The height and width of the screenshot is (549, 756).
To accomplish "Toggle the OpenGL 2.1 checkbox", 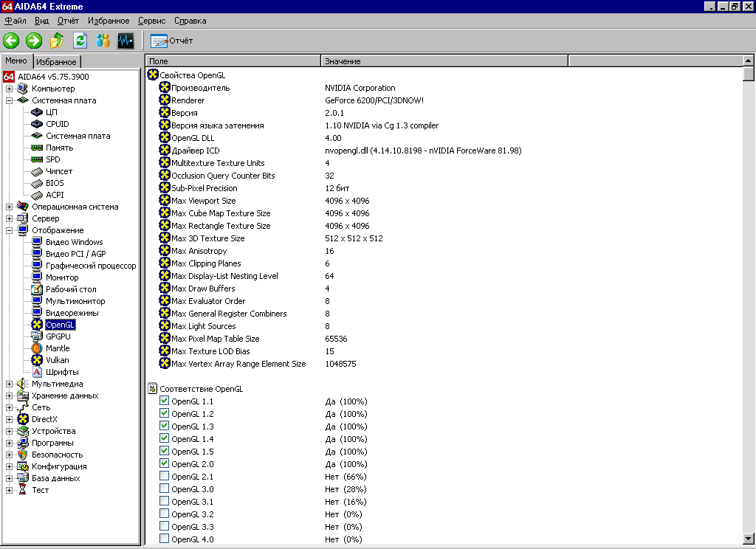I will 164,476.
